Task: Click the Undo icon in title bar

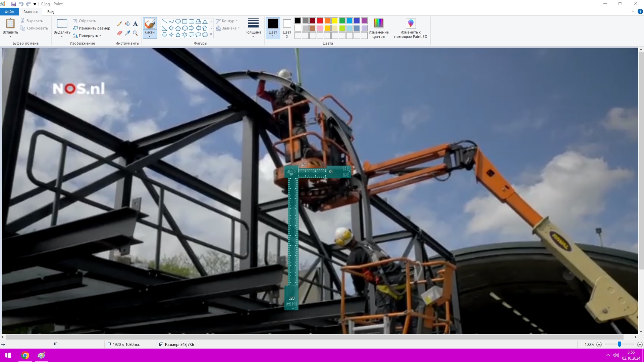Action: (x=21, y=4)
